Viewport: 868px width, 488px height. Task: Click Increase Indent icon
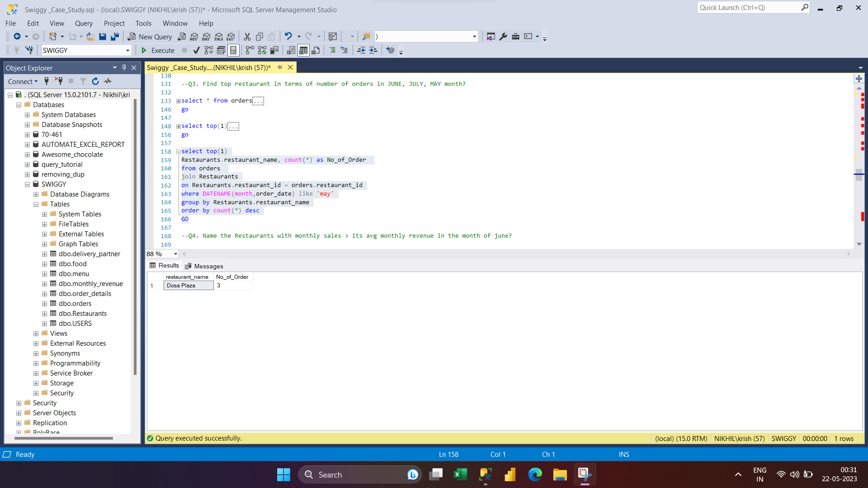(x=373, y=50)
